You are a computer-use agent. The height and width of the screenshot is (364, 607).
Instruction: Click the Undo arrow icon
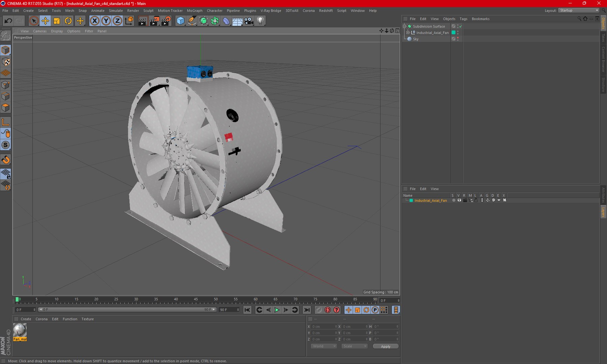[x=8, y=21]
